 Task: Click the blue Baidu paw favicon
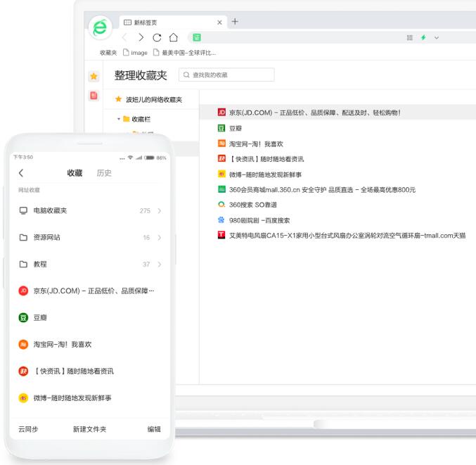pyautogui.click(x=221, y=219)
